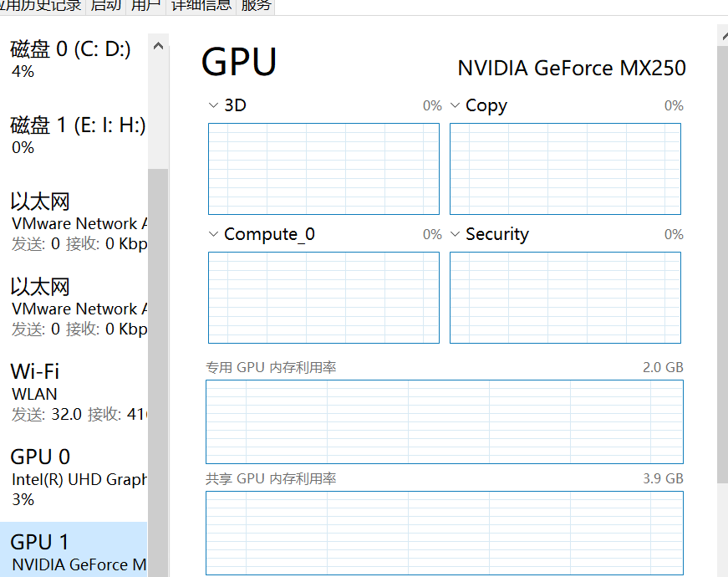Select GPU 0 Intel UHD Graphics entry

tap(74, 477)
